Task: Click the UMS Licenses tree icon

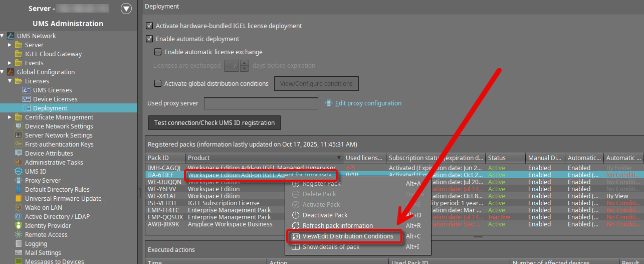Action: [27, 90]
